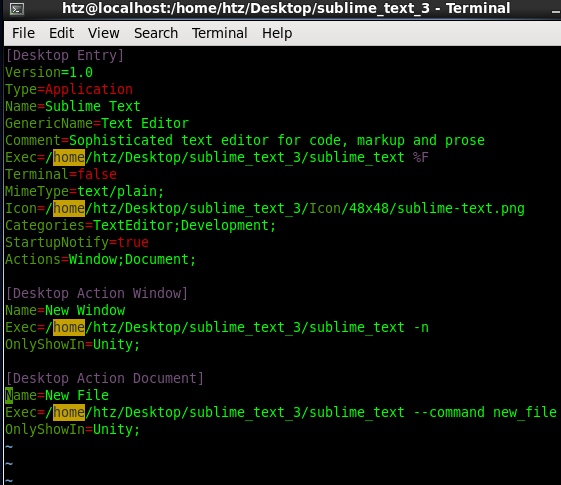This screenshot has height=485, width=561.
Task: Click the [Desktop Action Window] header
Action: click(97, 293)
